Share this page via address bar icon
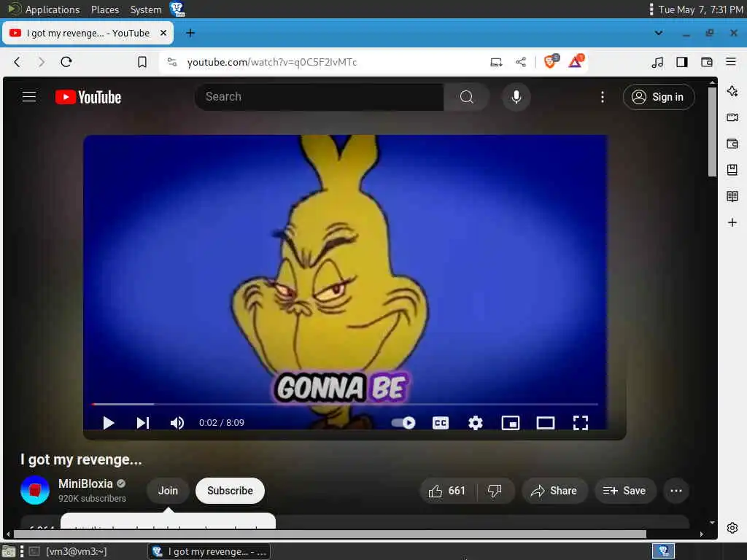 point(521,62)
